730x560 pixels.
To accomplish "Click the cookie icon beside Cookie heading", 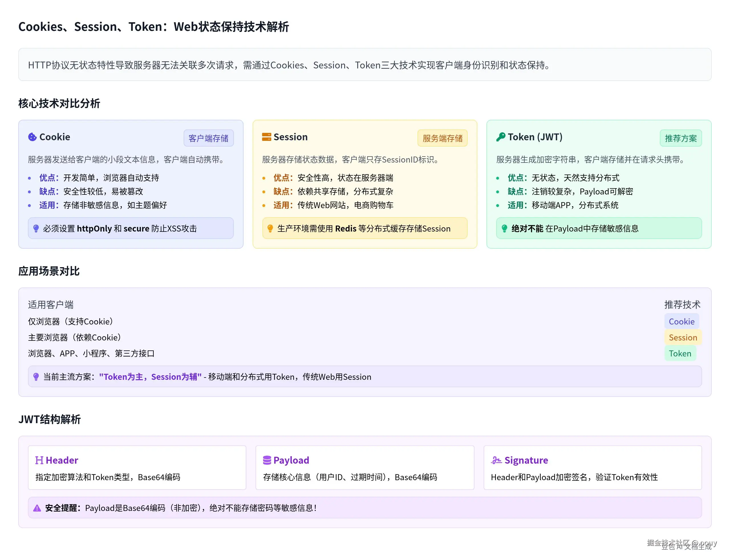I will click(32, 137).
